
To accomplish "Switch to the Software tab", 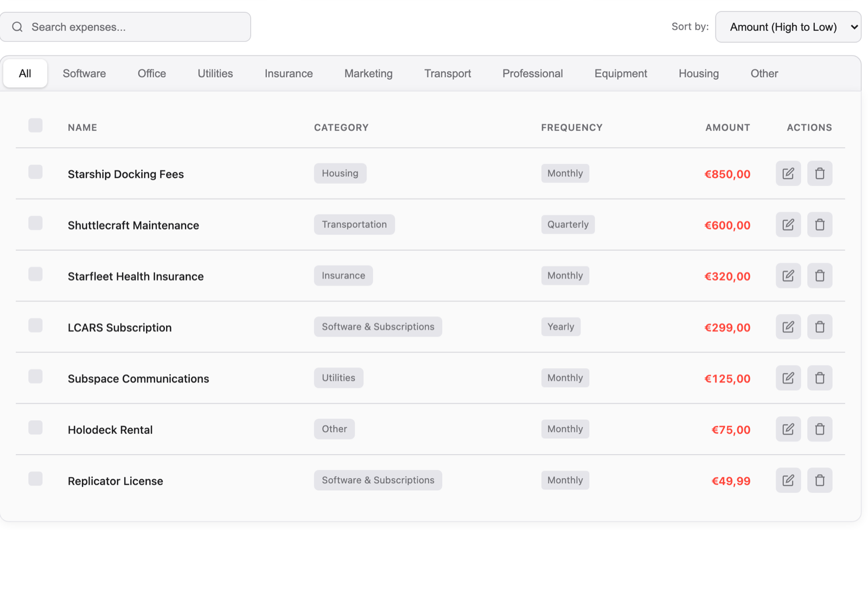I will coord(84,73).
